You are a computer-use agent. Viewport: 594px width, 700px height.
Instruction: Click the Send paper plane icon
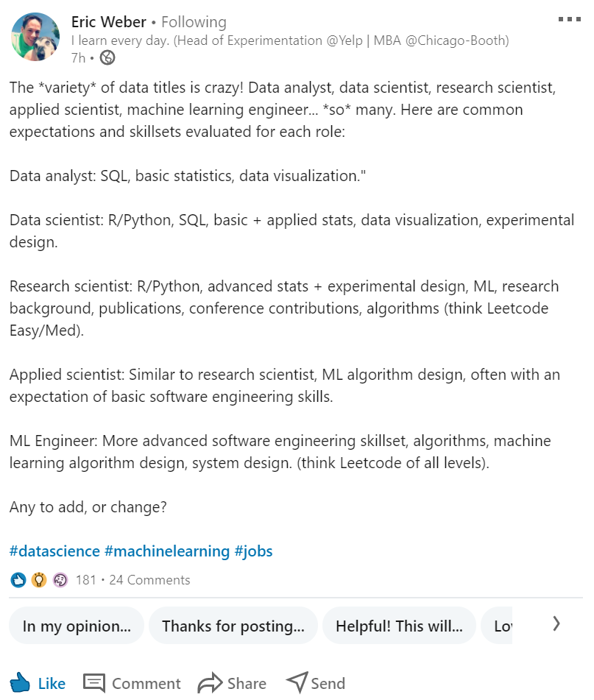click(296, 682)
